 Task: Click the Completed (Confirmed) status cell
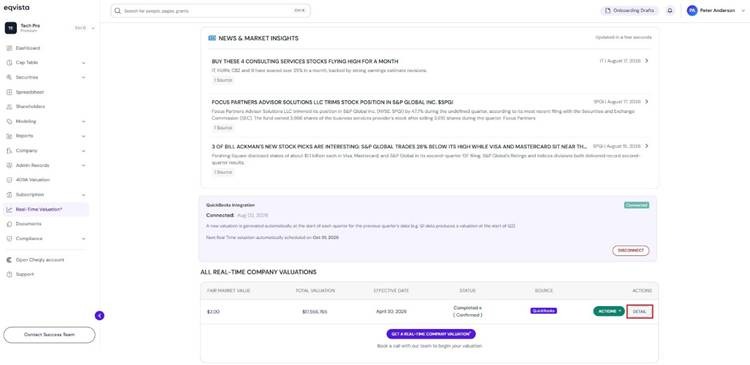pos(467,311)
